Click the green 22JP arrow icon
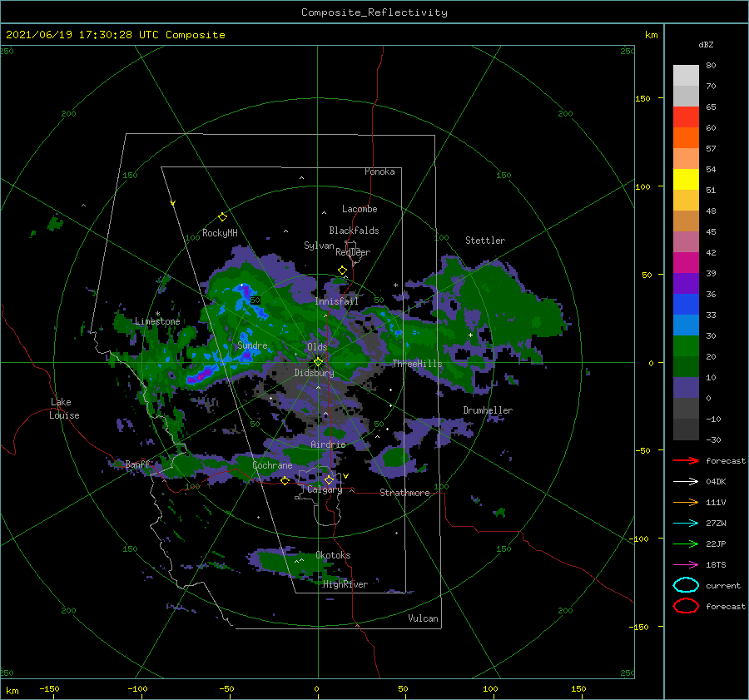Screen dimensions: 749x700 coord(686,544)
